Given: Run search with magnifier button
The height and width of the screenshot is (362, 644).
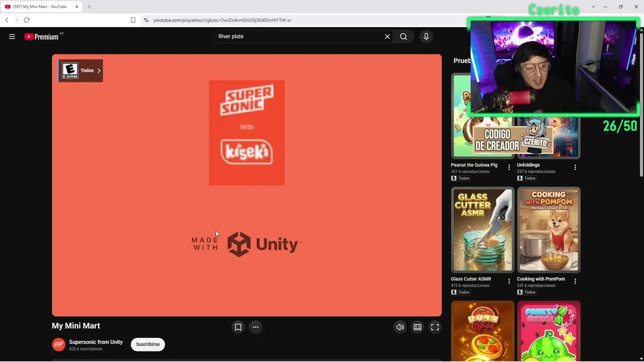Looking at the screenshot, I should (404, 36).
